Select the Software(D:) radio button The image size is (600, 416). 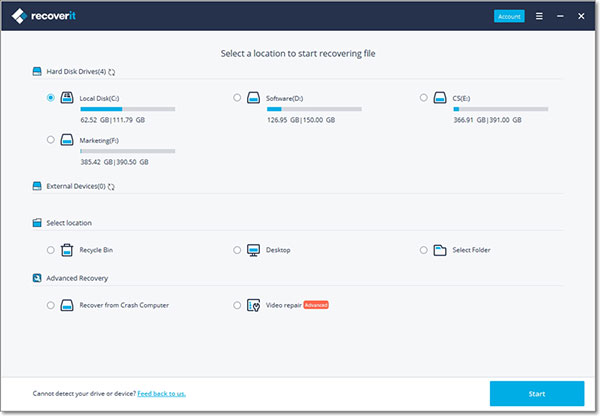237,98
